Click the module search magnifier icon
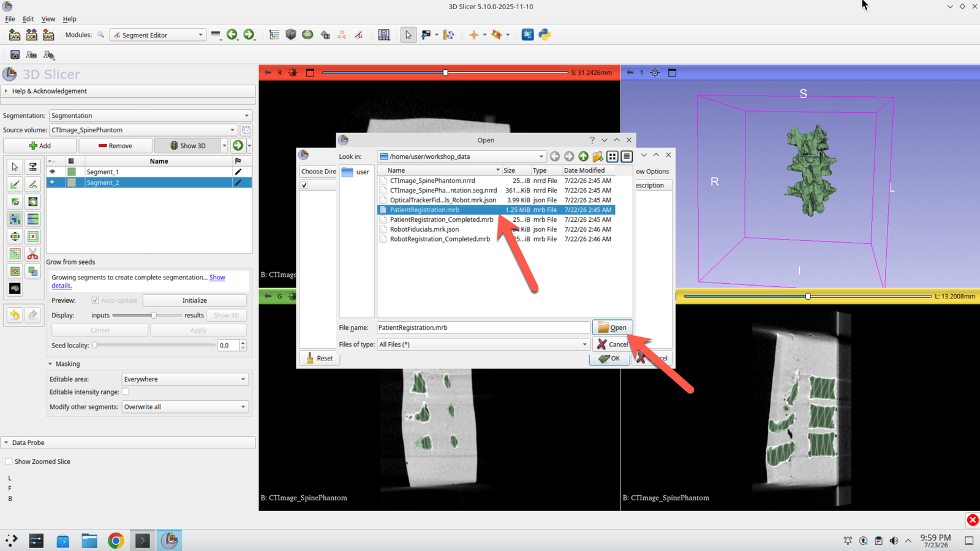980x551 pixels. (x=100, y=35)
